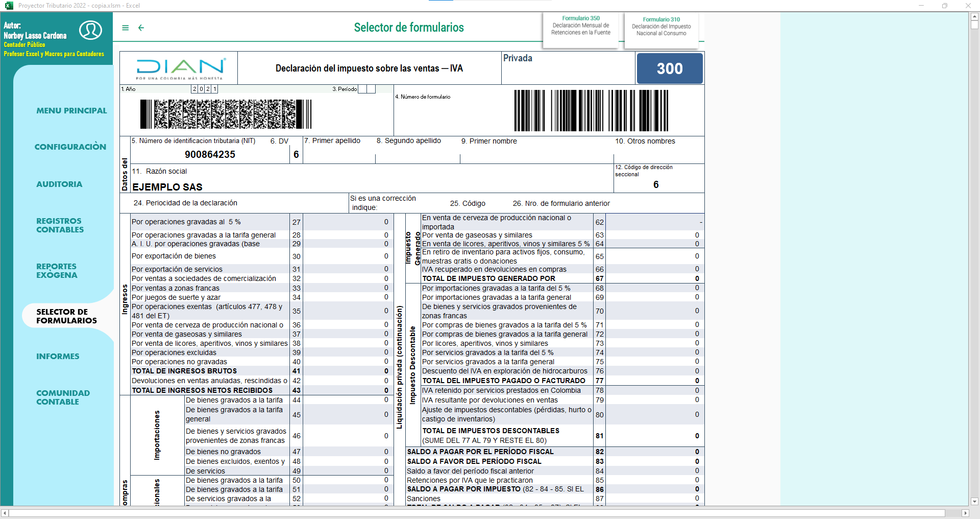The height and width of the screenshot is (519, 980).
Task: Open REGISTROS CONTABLES
Action: (x=60, y=225)
